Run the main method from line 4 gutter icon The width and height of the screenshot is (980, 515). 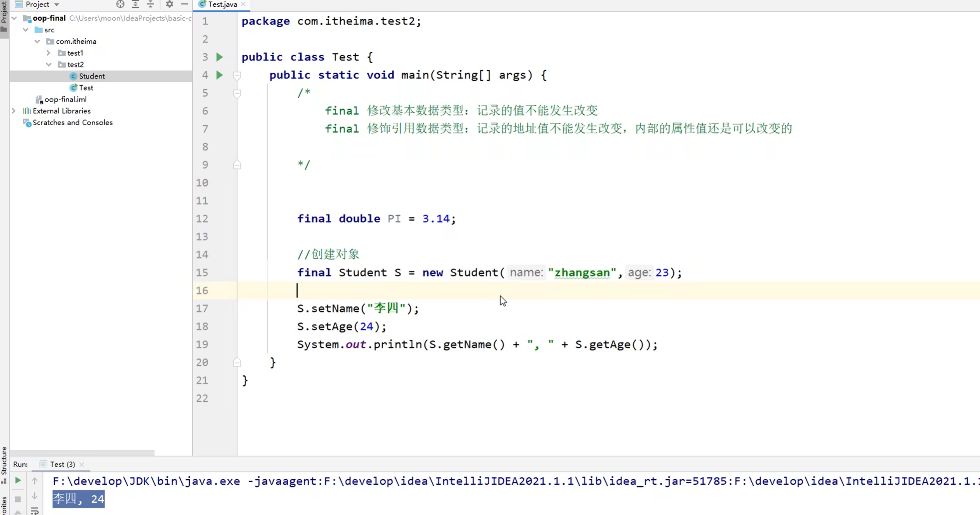click(219, 75)
